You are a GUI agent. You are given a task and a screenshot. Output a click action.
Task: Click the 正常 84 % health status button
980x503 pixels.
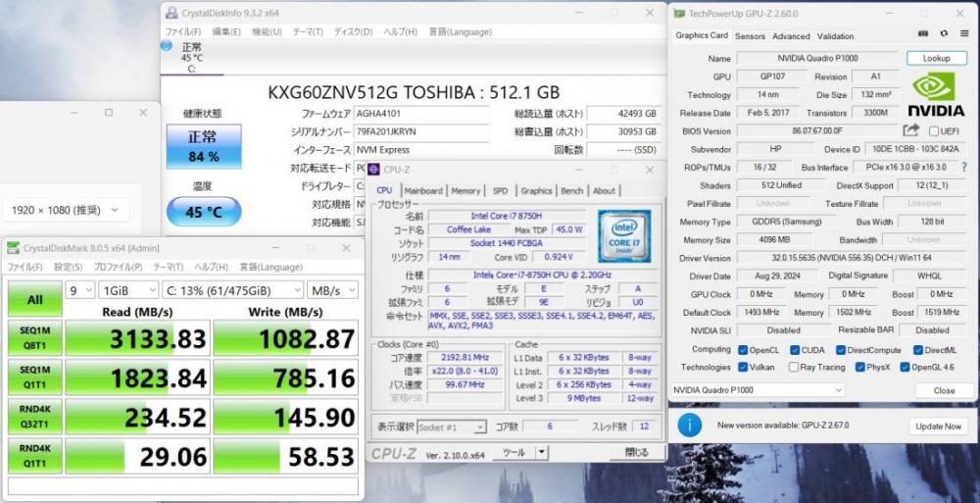point(204,146)
